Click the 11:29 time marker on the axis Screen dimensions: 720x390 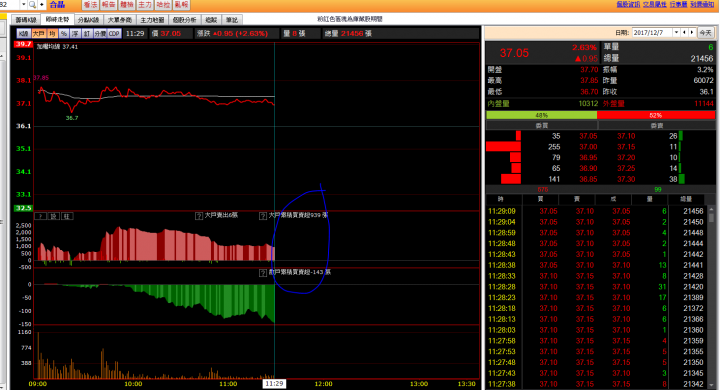(274, 384)
